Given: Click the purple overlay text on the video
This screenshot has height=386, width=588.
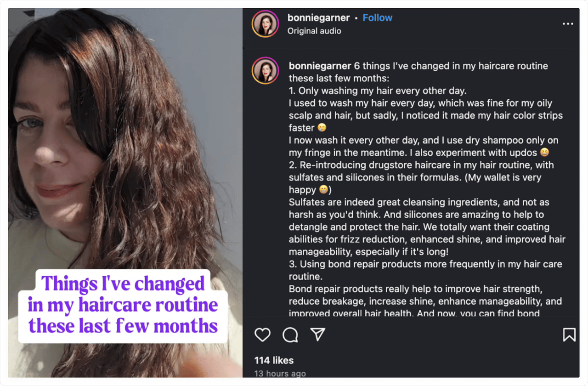Looking at the screenshot, I should (x=123, y=305).
